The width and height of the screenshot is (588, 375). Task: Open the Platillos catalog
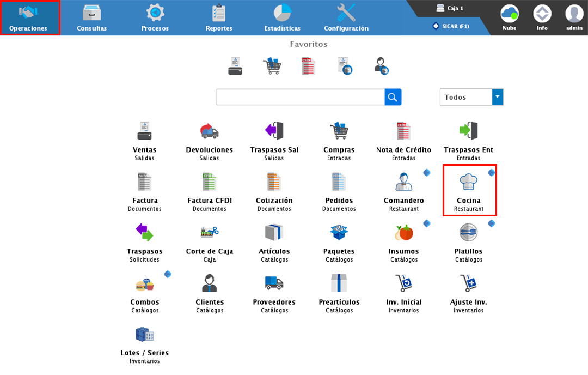coord(469,233)
